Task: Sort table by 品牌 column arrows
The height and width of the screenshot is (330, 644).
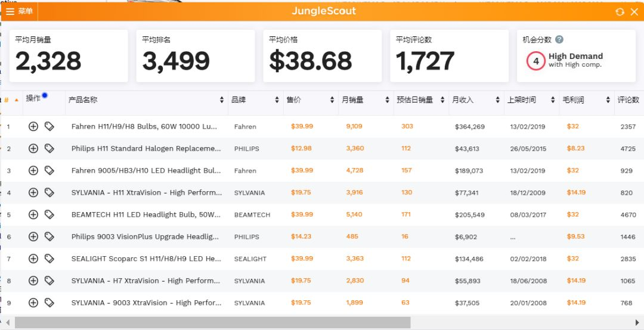Action: pyautogui.click(x=277, y=99)
